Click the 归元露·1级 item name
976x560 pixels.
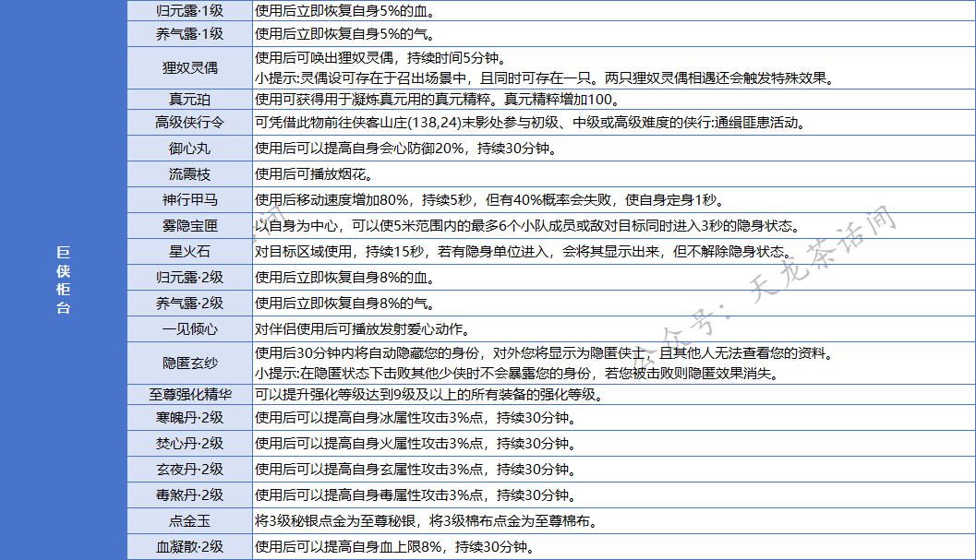pyautogui.click(x=190, y=11)
